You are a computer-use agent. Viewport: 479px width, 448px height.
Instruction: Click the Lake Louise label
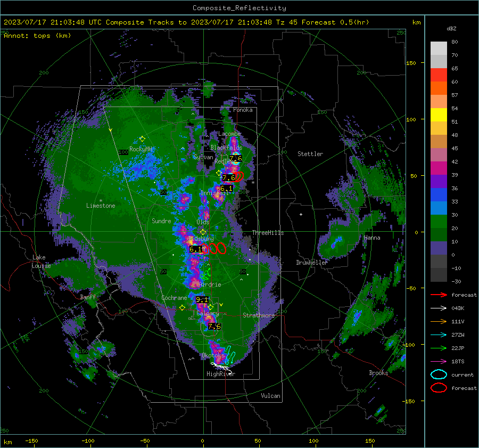coord(41,262)
